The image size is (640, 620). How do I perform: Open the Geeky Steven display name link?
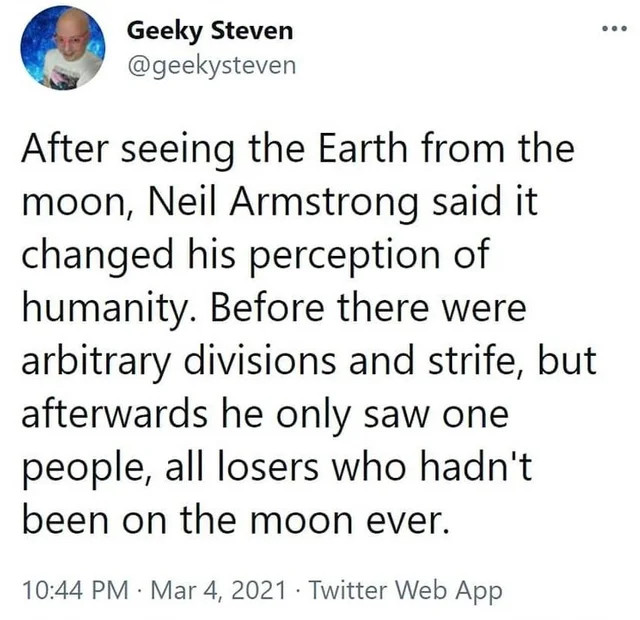pyautogui.click(x=210, y=30)
